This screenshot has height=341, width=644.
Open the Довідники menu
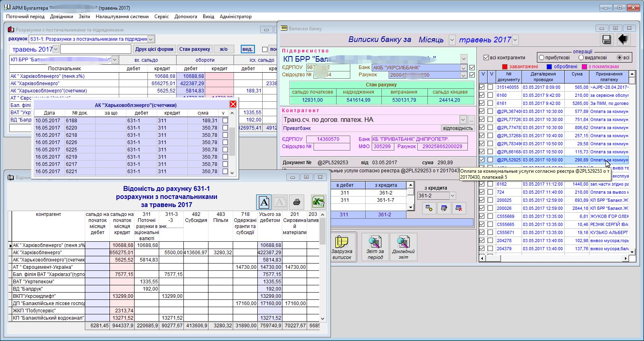pos(61,17)
